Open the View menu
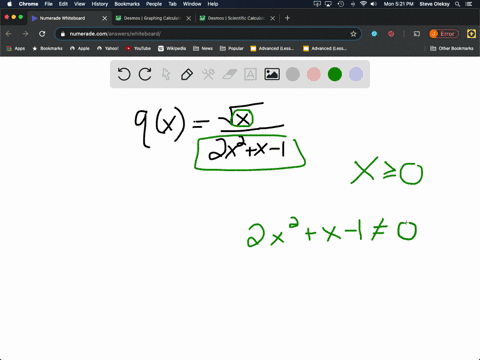This screenshot has width=480, height=360. [x=79, y=4]
